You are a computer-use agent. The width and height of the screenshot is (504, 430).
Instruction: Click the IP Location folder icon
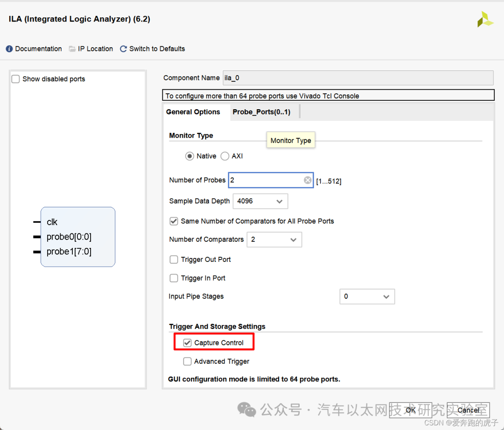coord(72,49)
